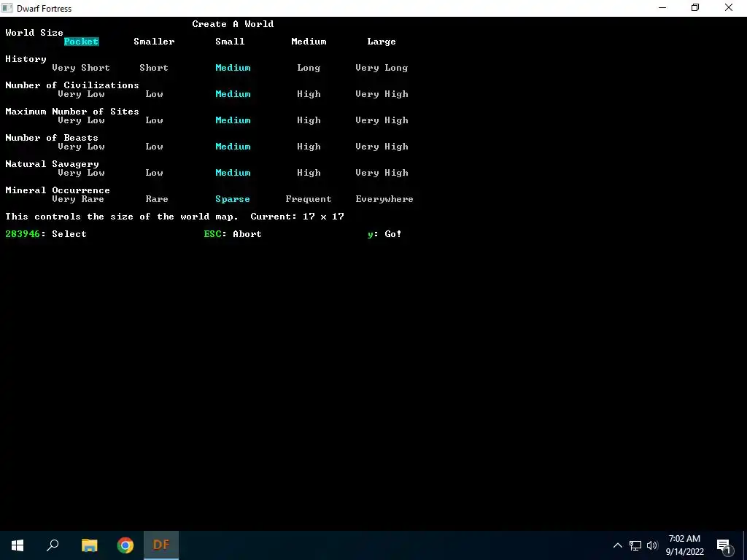Launch File Explorer from taskbar

89,545
